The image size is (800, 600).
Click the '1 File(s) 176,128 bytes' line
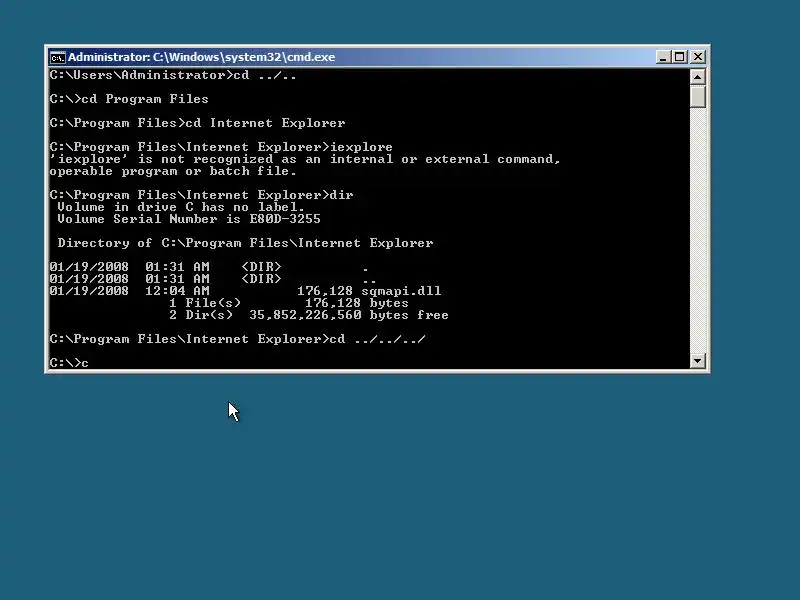[x=289, y=303]
